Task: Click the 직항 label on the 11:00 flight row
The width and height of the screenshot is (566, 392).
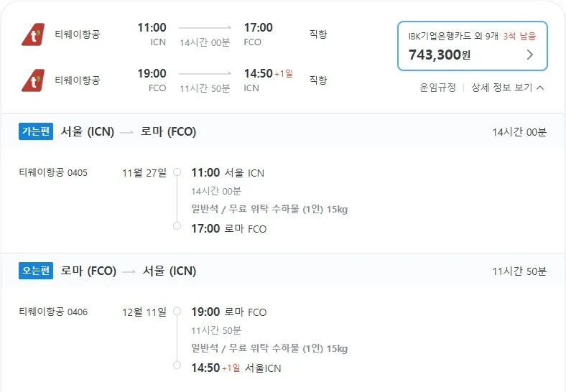Action: pos(317,34)
